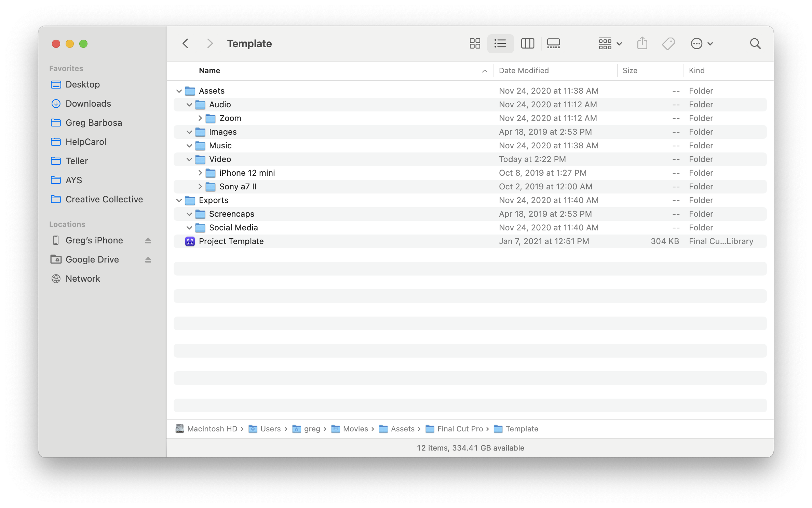Click the Share toolbar icon
This screenshot has height=508, width=812.
point(642,43)
